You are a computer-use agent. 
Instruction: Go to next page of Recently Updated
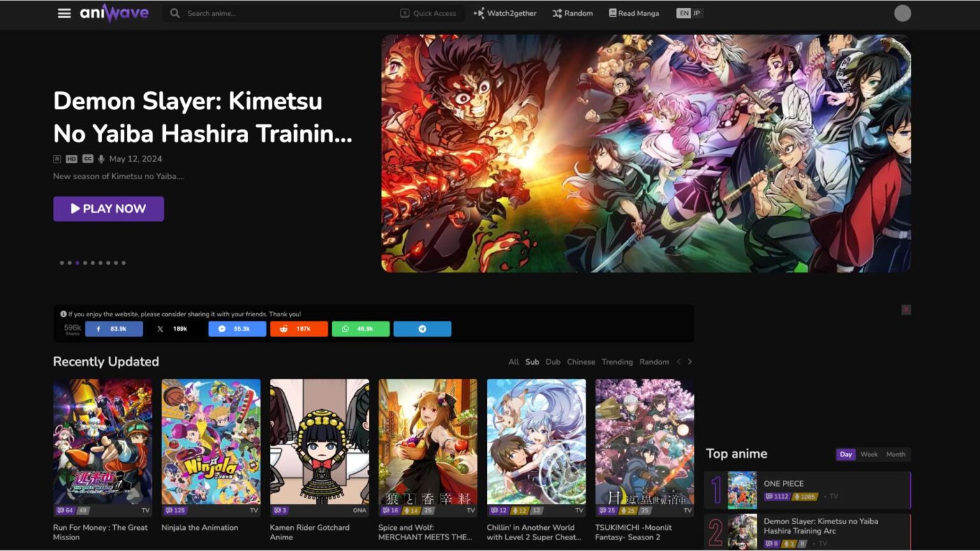tap(690, 362)
